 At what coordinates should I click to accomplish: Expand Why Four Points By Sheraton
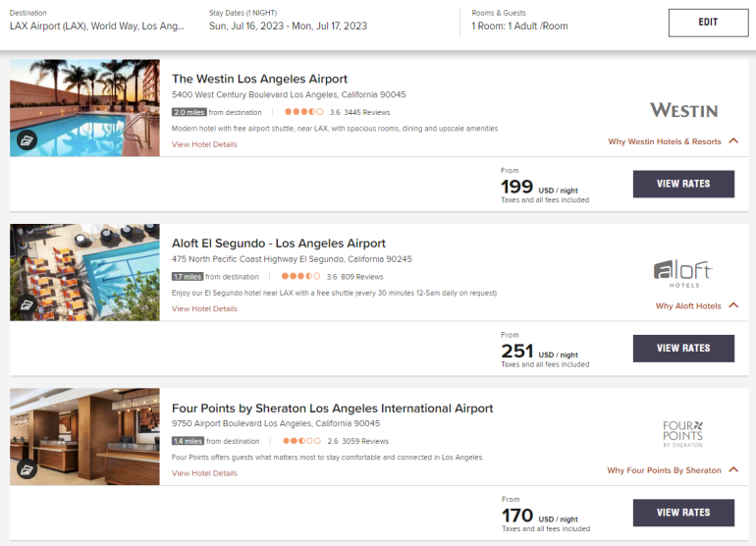(x=673, y=470)
